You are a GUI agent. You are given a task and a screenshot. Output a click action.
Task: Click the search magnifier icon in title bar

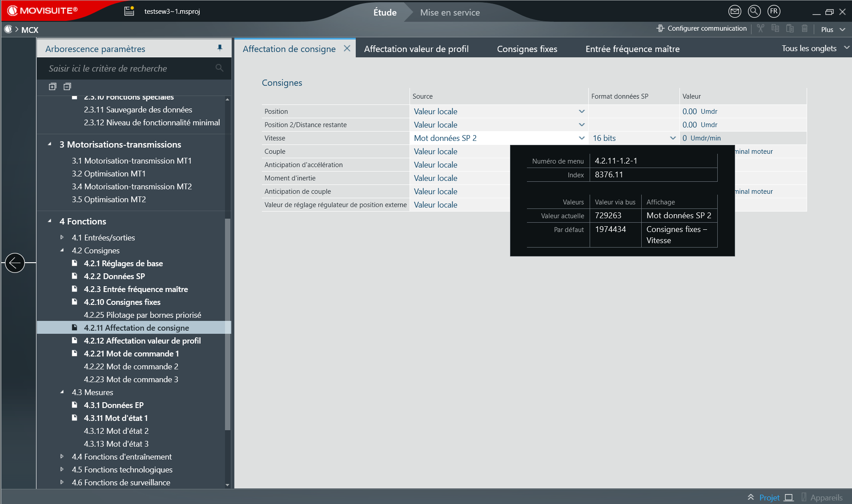tap(754, 12)
